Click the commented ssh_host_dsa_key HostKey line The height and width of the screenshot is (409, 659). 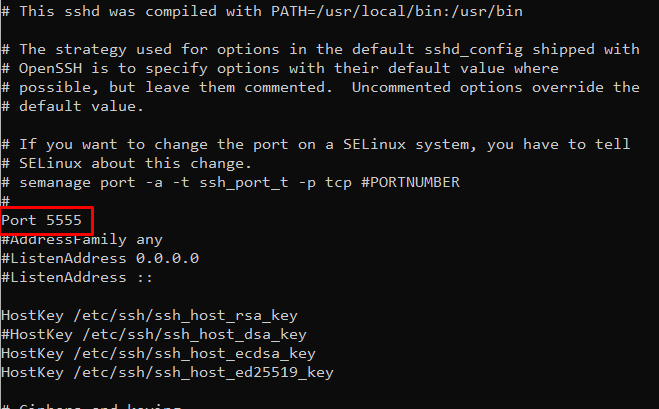[154, 335]
